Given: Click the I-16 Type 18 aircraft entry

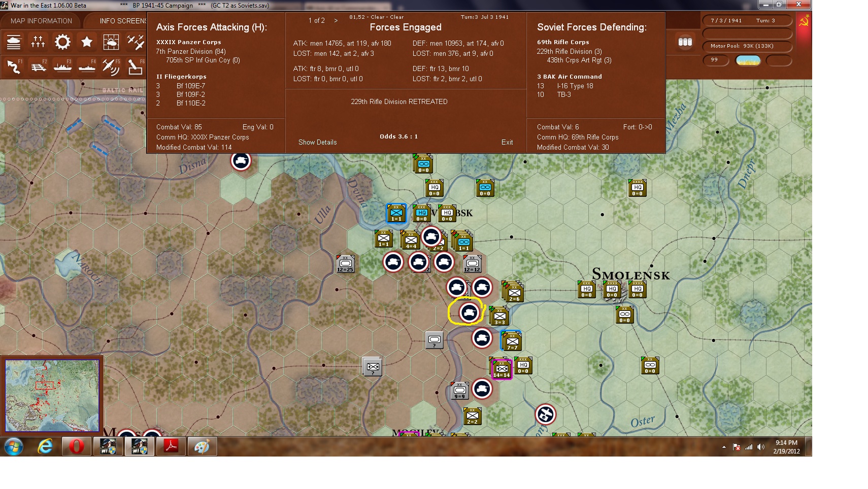Looking at the screenshot, I should (x=575, y=86).
